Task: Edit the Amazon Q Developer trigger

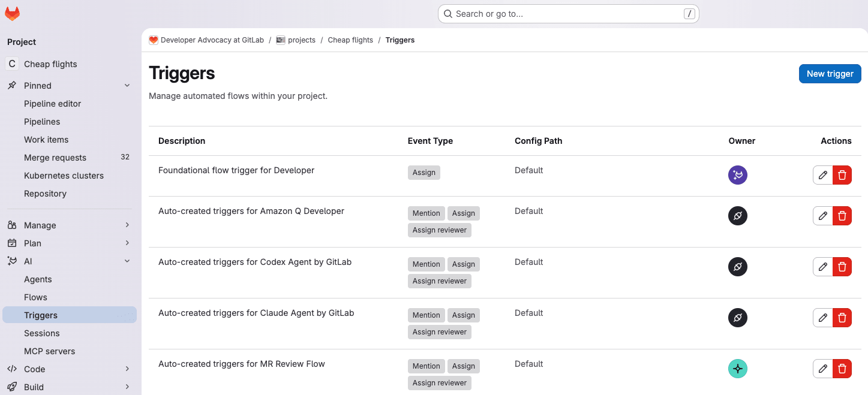Action: (823, 216)
